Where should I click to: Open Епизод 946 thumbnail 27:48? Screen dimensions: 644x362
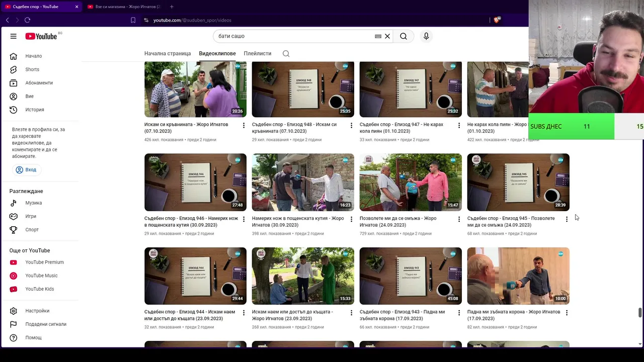click(195, 182)
